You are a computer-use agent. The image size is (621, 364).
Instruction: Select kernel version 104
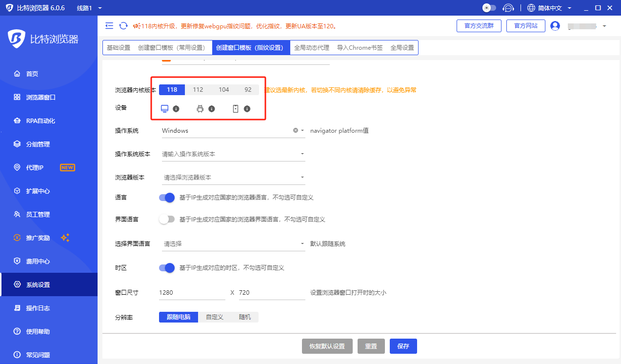coord(224,90)
